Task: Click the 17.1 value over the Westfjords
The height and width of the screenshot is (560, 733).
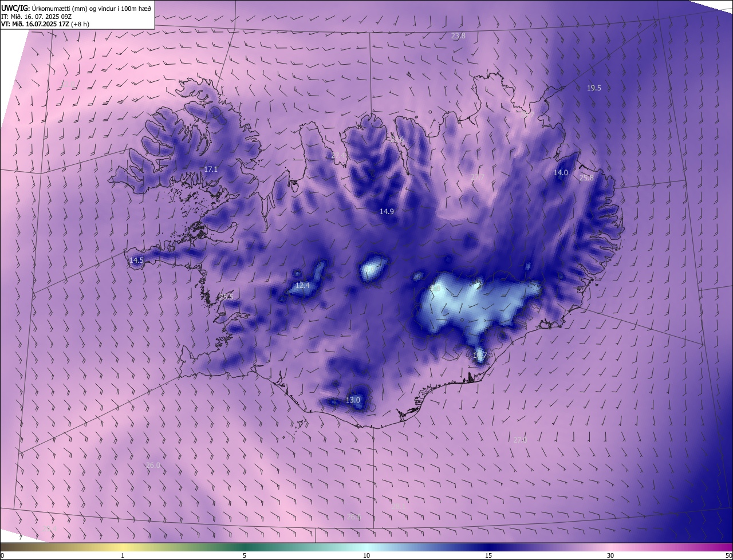Action: click(211, 169)
